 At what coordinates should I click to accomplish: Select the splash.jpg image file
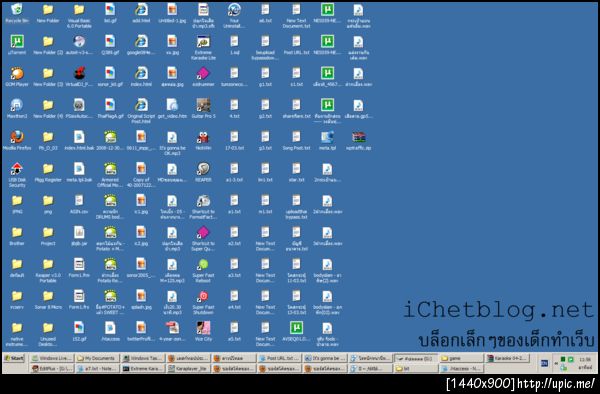(x=141, y=300)
